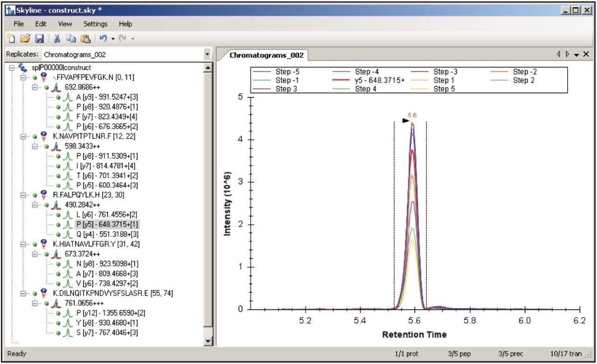
Task: Click the precursor peak icon beside 761.0656+++
Action: (56, 302)
